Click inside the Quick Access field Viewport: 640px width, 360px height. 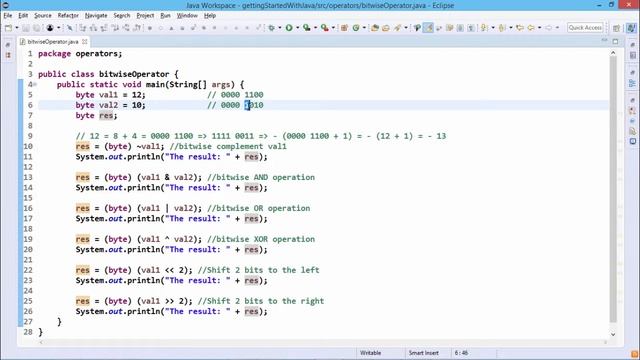click(585, 27)
